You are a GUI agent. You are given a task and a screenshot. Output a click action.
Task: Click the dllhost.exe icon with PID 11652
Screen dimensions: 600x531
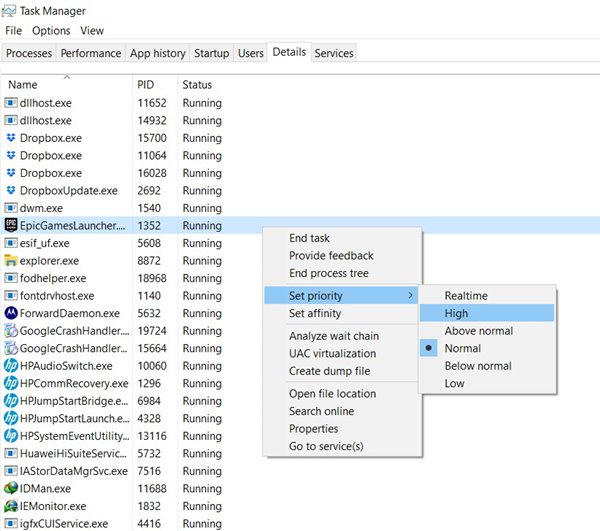(x=11, y=103)
